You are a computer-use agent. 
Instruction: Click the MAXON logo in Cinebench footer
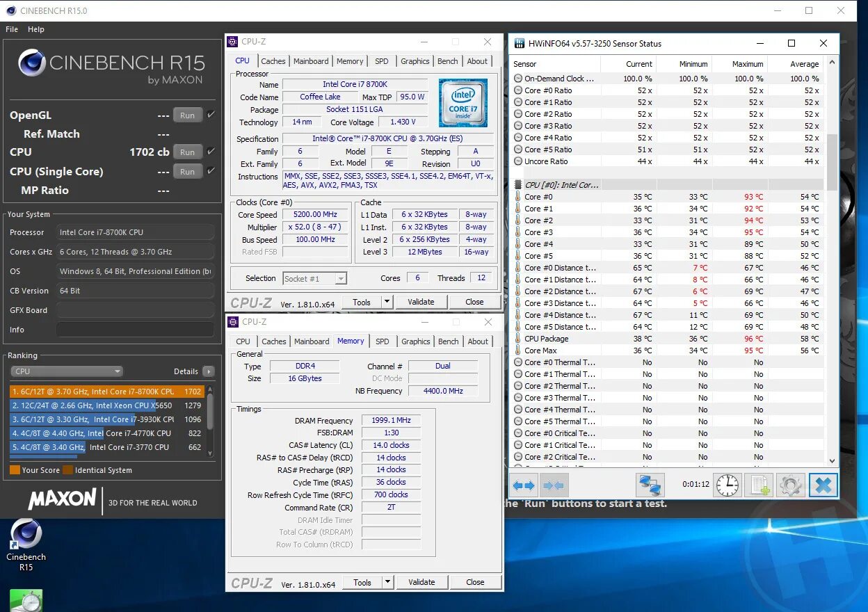click(x=63, y=499)
